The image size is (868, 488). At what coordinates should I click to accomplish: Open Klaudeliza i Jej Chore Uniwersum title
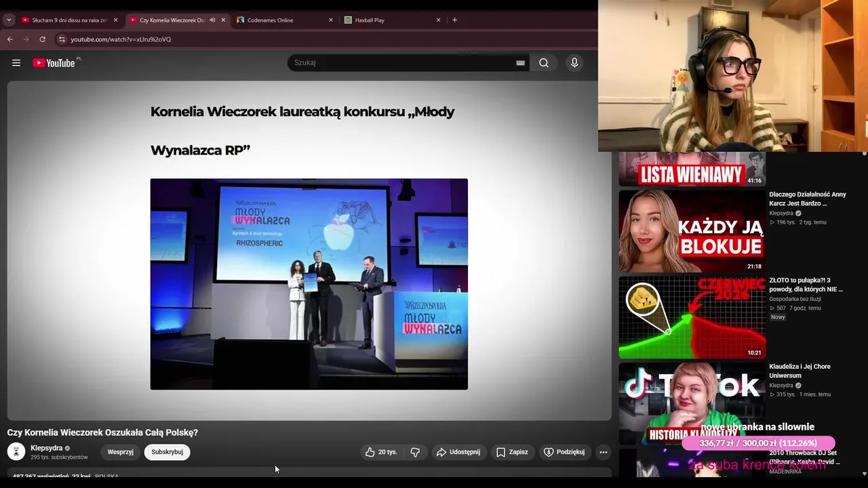point(800,371)
